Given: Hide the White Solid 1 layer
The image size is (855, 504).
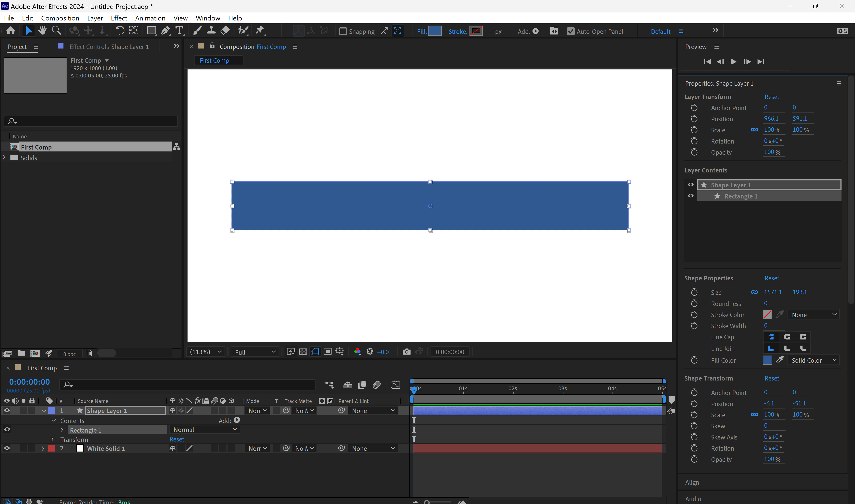Looking at the screenshot, I should tap(7, 448).
